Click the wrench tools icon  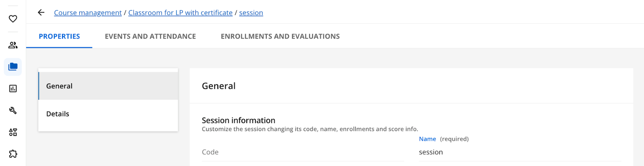click(13, 111)
